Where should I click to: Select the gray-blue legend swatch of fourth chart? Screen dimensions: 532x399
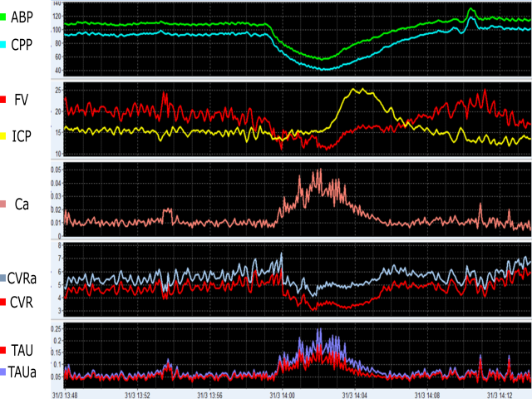pos(3,278)
